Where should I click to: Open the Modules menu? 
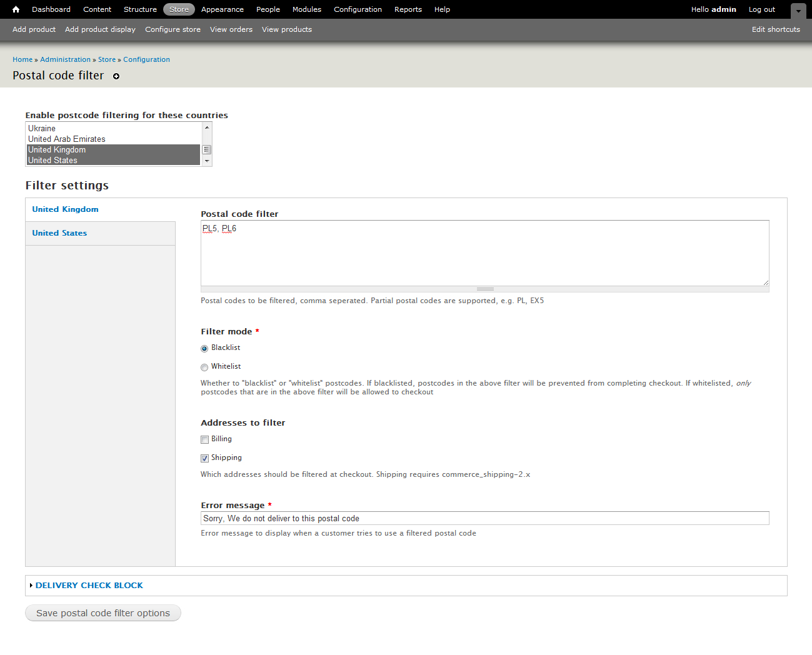point(307,9)
